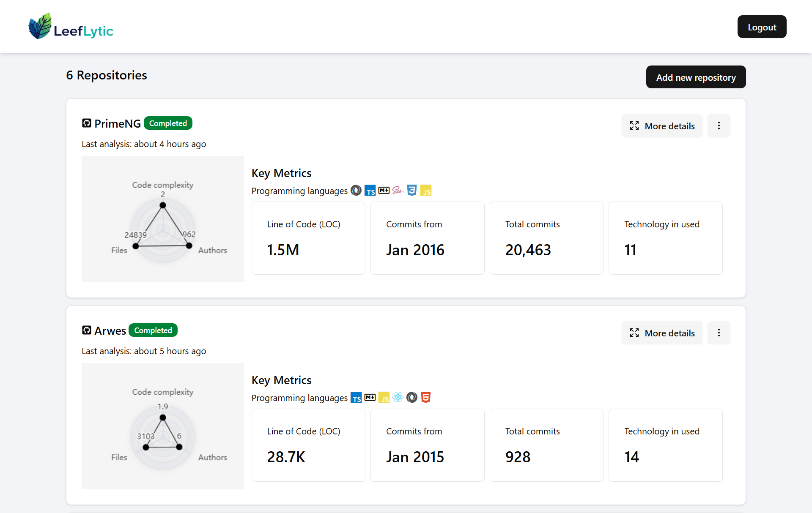Click the expand arrows icon in More details
Image resolution: width=812 pixels, height=513 pixels.
tap(635, 126)
